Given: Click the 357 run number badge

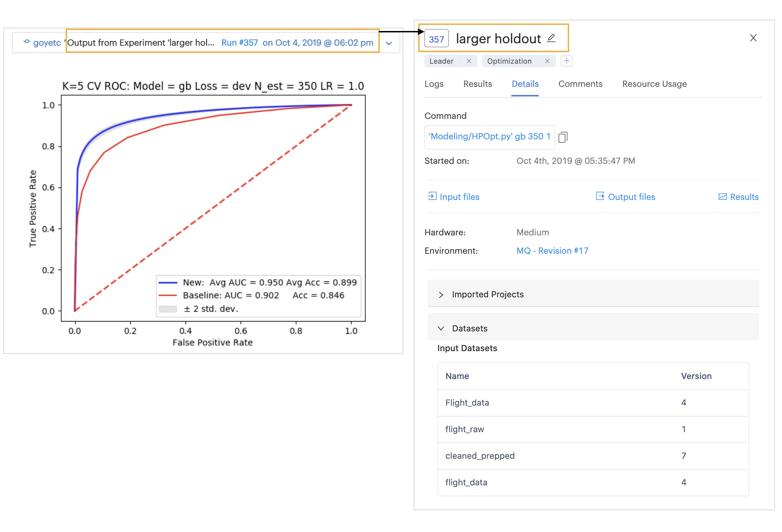Looking at the screenshot, I should pyautogui.click(x=436, y=39).
